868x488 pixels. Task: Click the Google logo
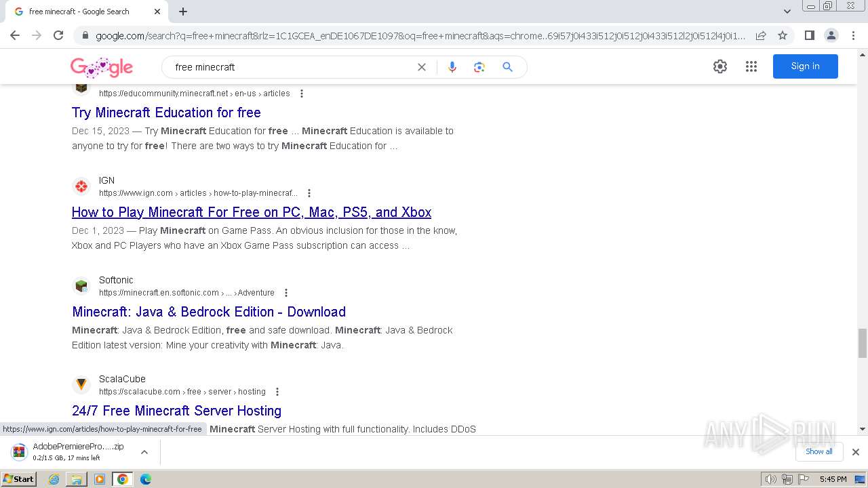coord(102,67)
